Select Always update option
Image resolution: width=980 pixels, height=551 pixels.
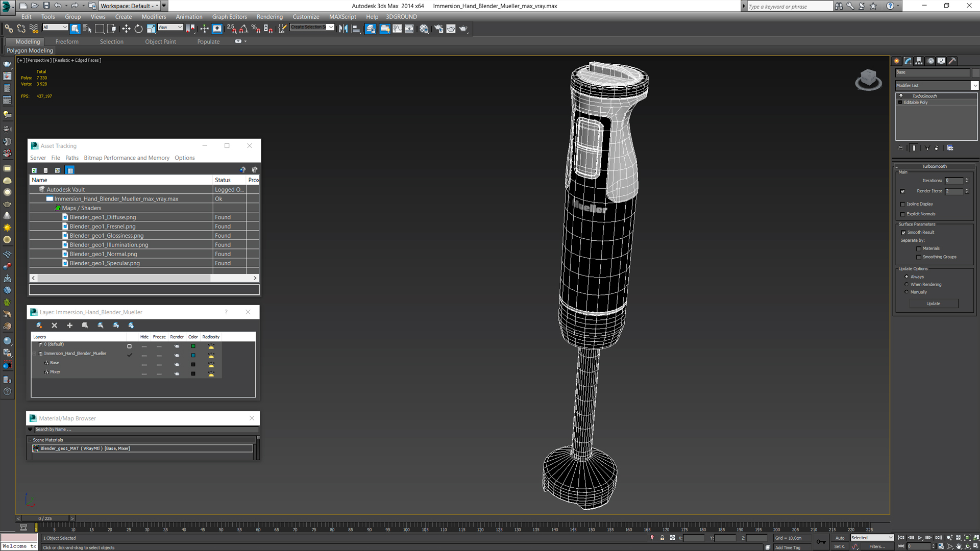click(x=906, y=277)
